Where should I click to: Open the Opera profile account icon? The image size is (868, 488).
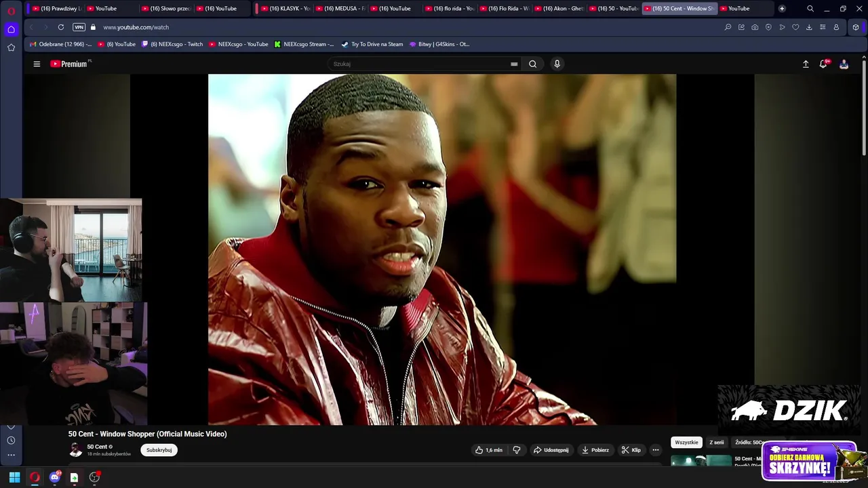[x=836, y=27]
